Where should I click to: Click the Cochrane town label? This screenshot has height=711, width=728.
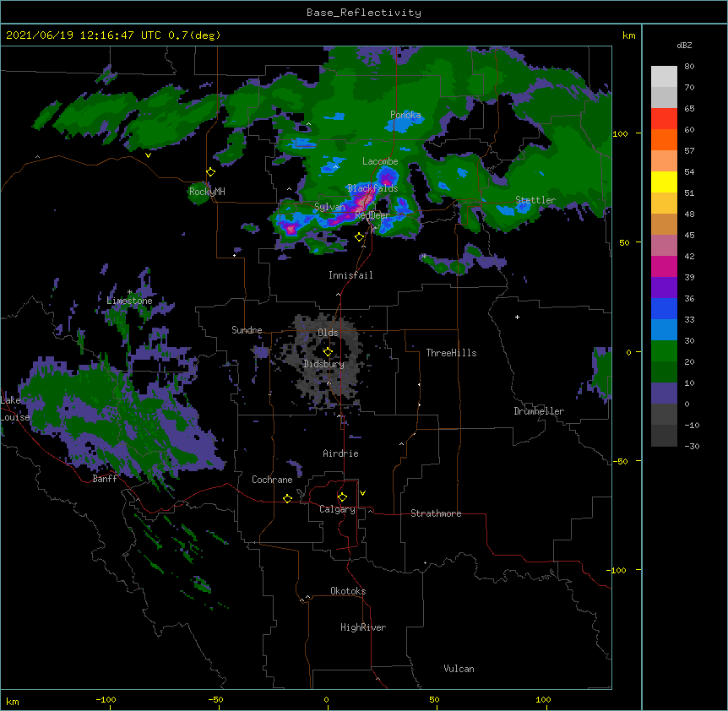click(272, 480)
